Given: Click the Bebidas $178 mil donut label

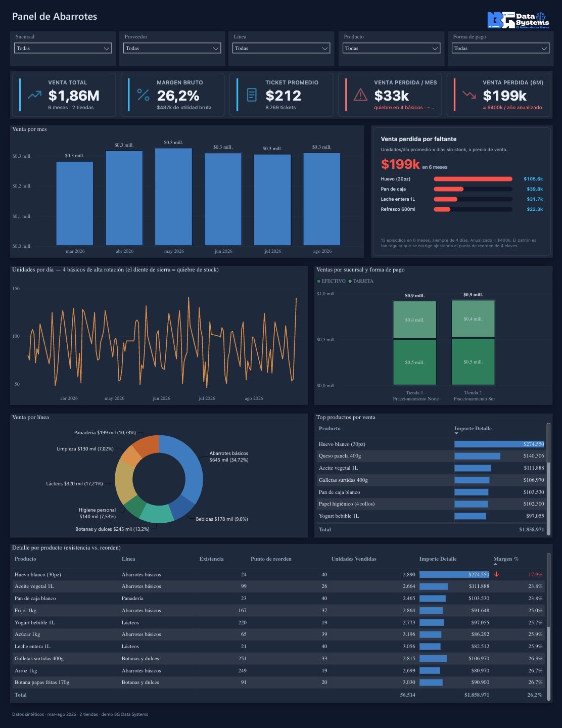Looking at the screenshot, I should [222, 519].
